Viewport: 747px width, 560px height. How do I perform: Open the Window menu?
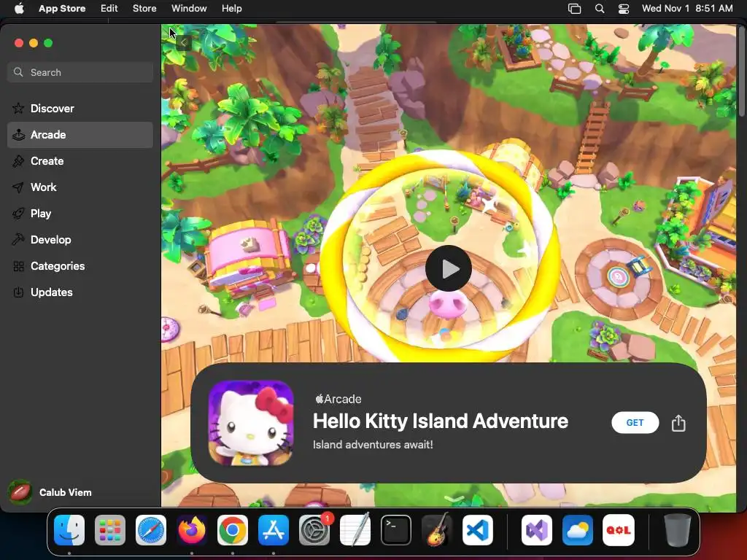coord(189,9)
